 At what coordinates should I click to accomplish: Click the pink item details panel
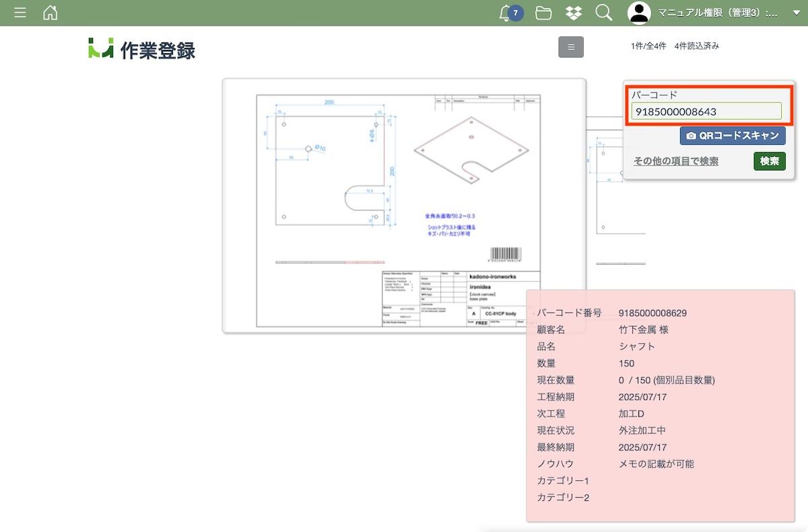coord(660,404)
